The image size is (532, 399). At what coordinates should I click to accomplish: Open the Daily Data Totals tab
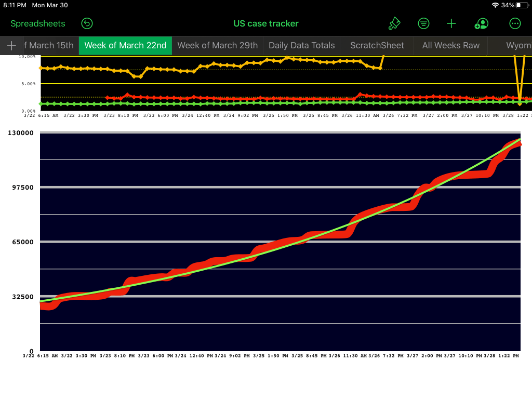coord(301,46)
